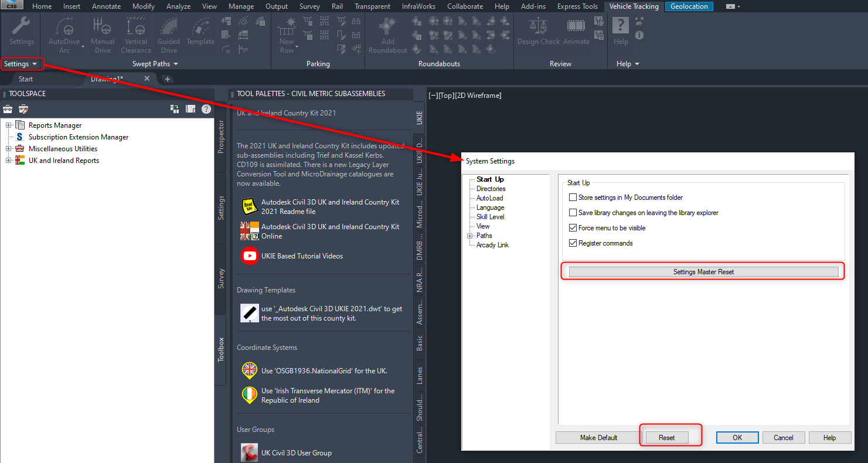Viewport: 868px width, 463px height.
Task: Click the New Row parking icon
Action: click(287, 27)
